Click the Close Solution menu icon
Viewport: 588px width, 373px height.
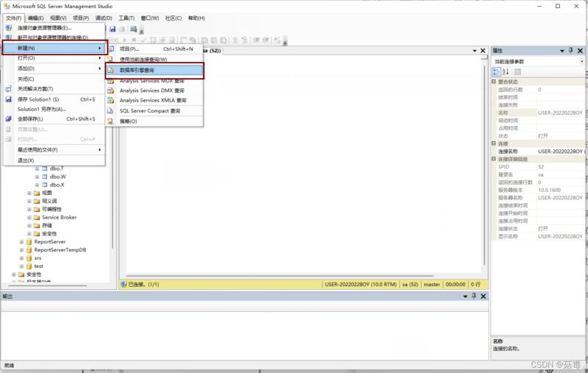tap(9, 89)
